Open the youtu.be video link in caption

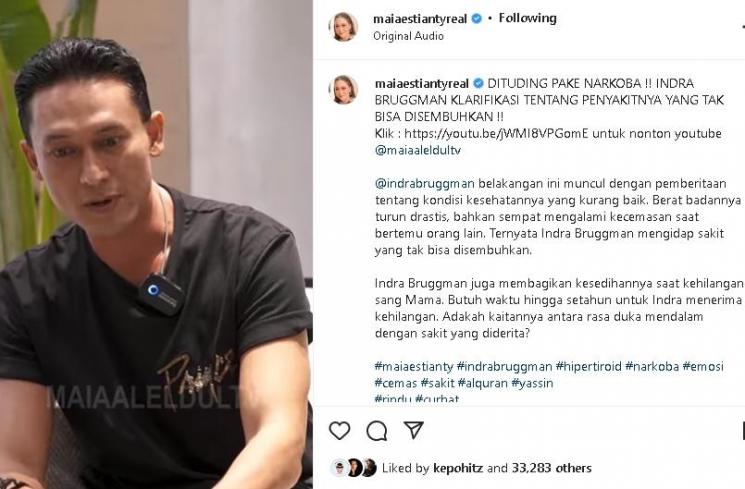coord(496,134)
